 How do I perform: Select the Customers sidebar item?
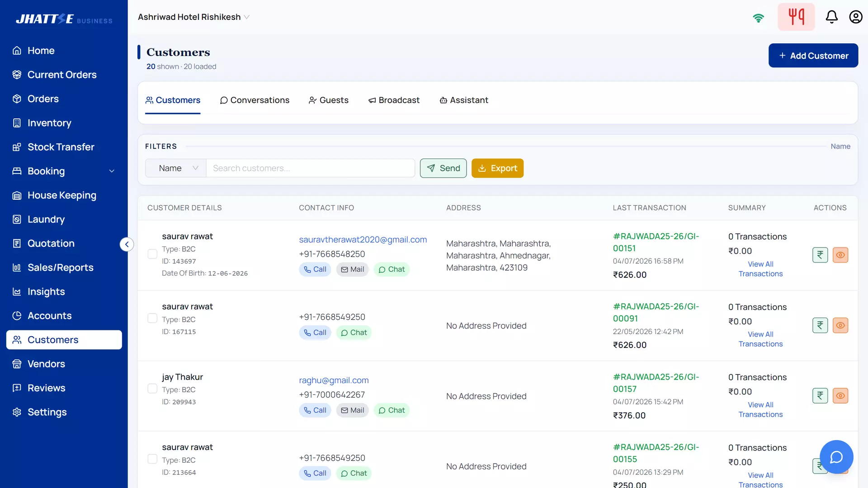pyautogui.click(x=64, y=340)
